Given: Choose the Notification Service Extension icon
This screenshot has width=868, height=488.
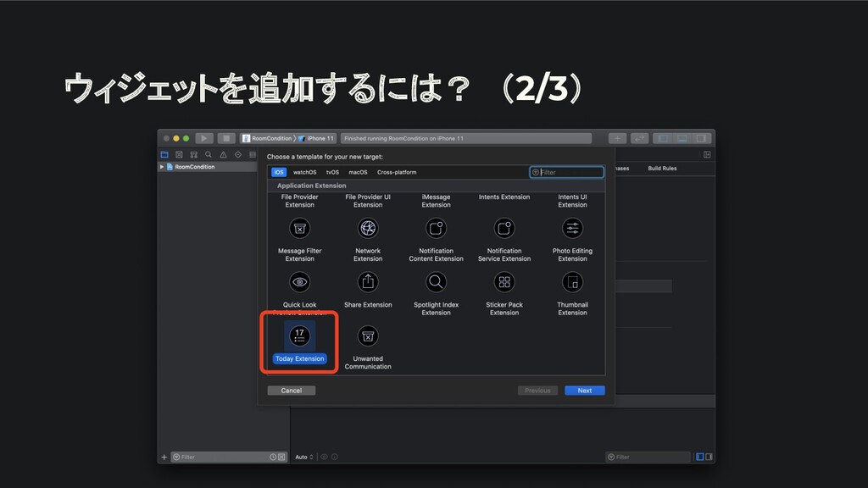Looking at the screenshot, I should pos(504,228).
